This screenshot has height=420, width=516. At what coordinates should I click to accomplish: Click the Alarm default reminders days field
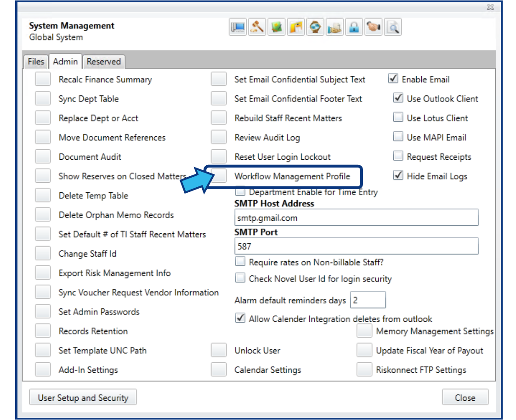(x=368, y=300)
